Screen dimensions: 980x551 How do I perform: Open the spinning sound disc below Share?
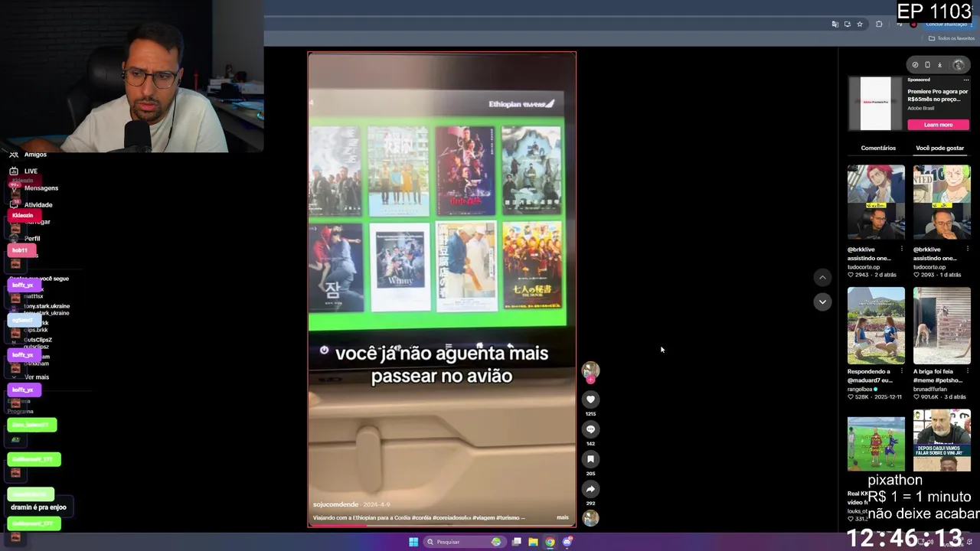(590, 518)
